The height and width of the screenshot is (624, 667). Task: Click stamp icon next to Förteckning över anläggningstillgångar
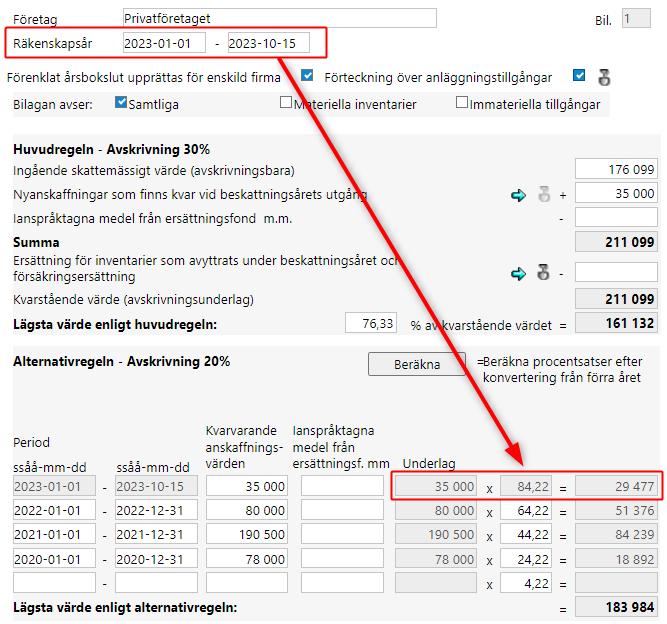coord(604,77)
